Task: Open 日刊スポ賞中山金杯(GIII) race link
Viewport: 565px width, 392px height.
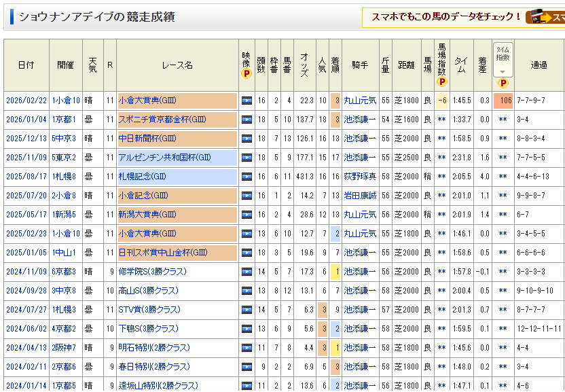Action: click(x=163, y=253)
